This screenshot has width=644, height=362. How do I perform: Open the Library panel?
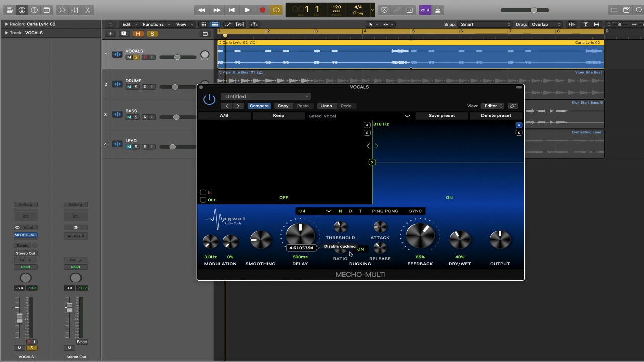(9, 10)
